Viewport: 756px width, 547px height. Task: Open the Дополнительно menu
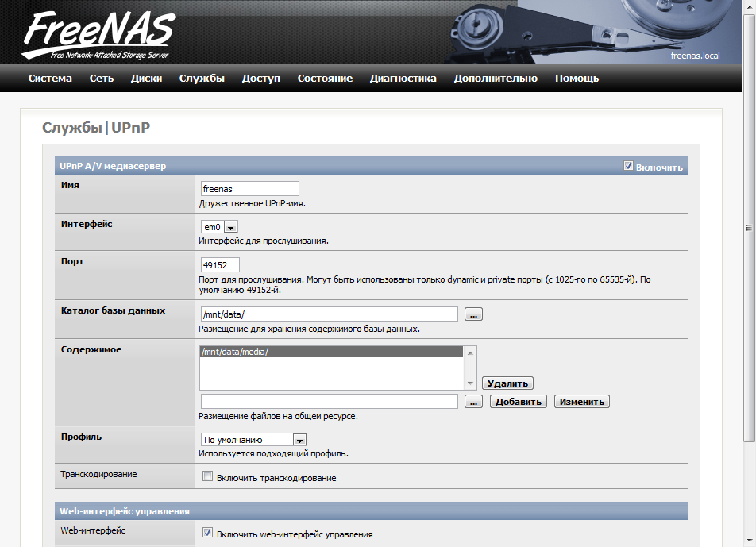(496, 79)
